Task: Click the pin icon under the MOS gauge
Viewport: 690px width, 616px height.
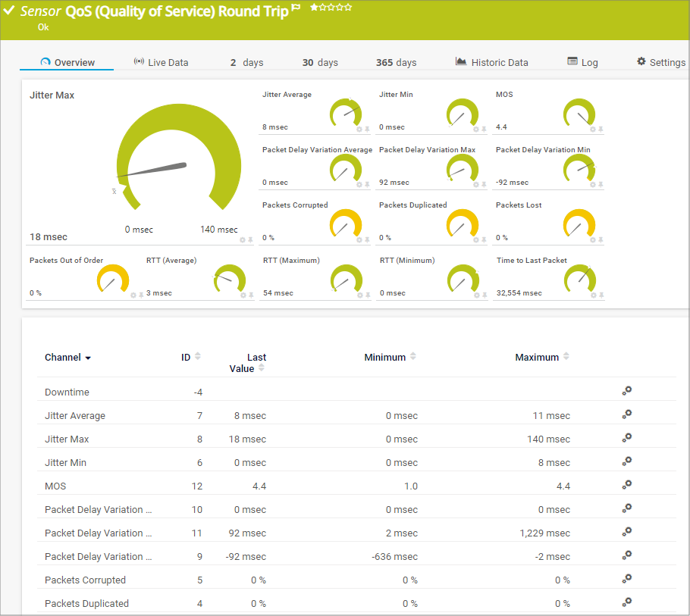Action: pyautogui.click(x=601, y=130)
